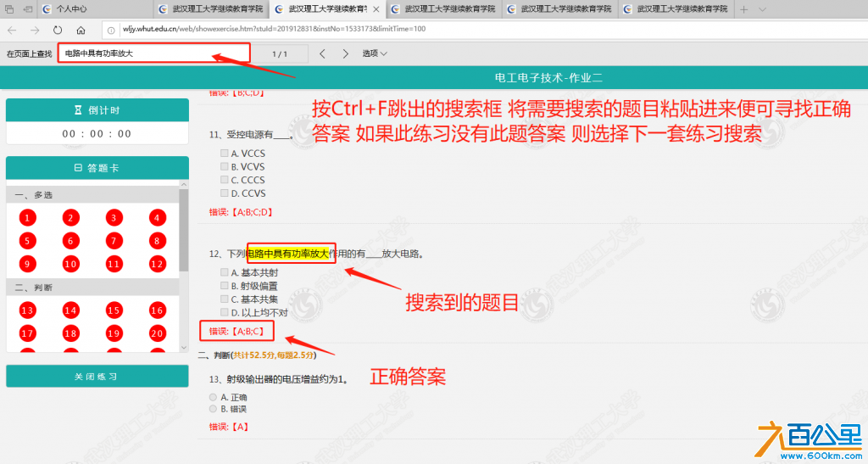Image resolution: width=868 pixels, height=464 pixels.
Task: Select radio B. 错误 for question 13
Action: tap(213, 409)
